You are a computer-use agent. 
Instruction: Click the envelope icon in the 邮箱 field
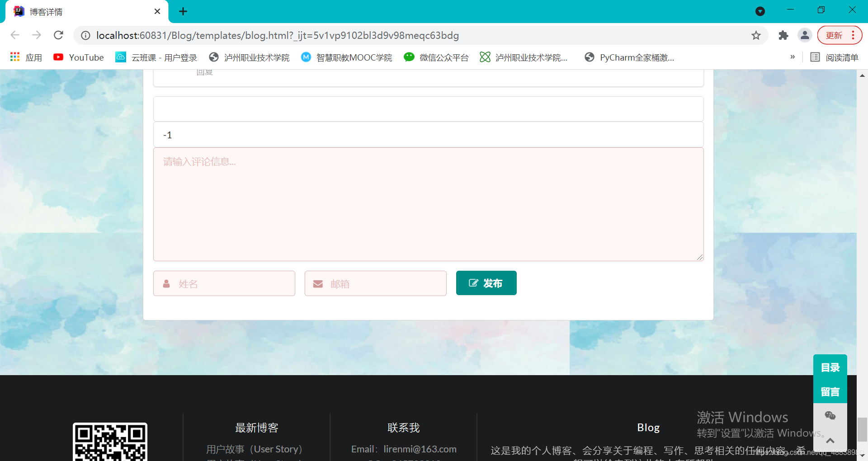pyautogui.click(x=318, y=283)
